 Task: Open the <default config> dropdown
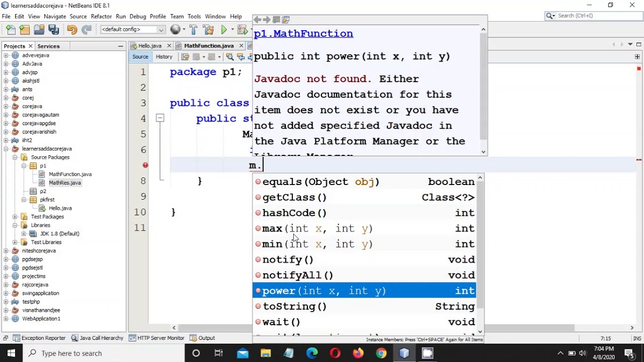133,30
